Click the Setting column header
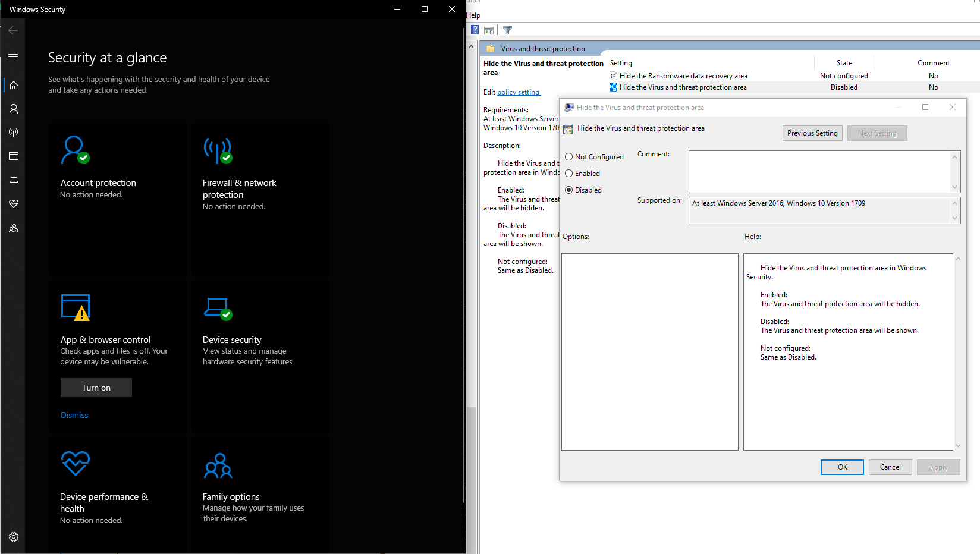Viewport: 980px width, 554px height. click(621, 63)
